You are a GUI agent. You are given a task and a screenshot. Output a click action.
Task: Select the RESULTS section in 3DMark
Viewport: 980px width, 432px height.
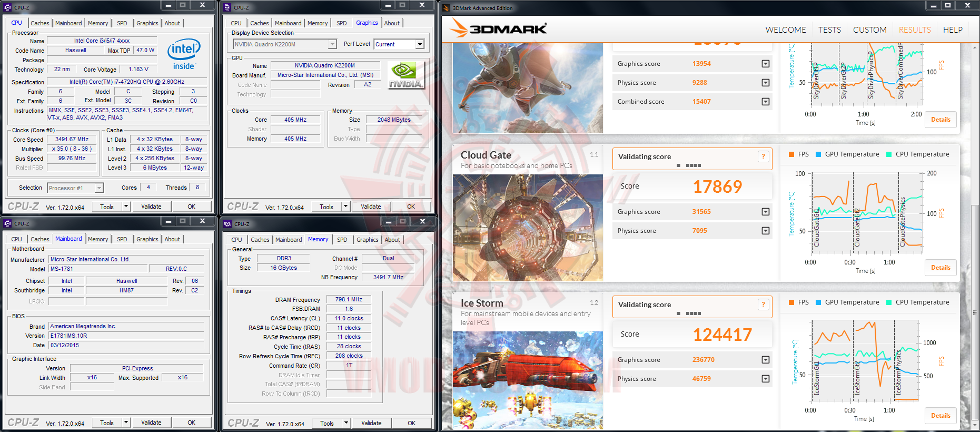[915, 30]
